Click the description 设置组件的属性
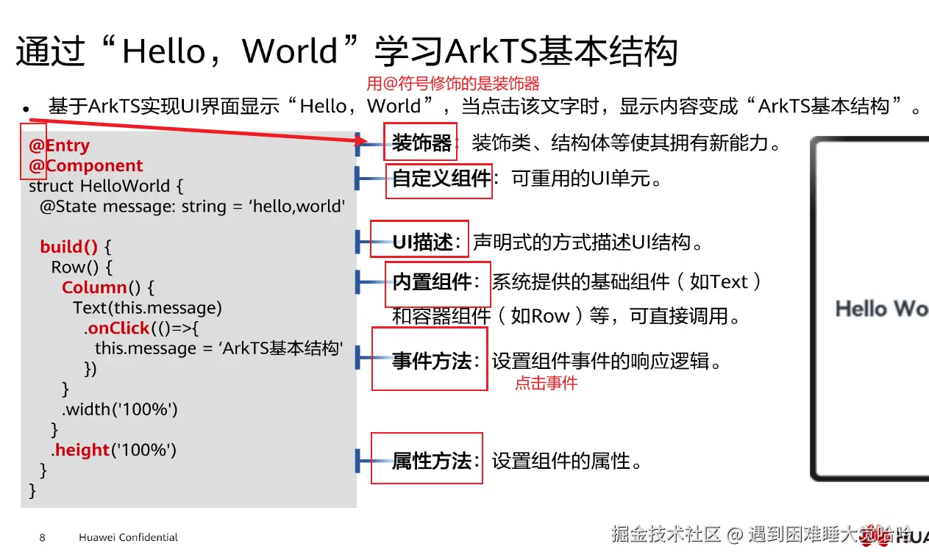929x560 pixels. pyautogui.click(x=569, y=462)
